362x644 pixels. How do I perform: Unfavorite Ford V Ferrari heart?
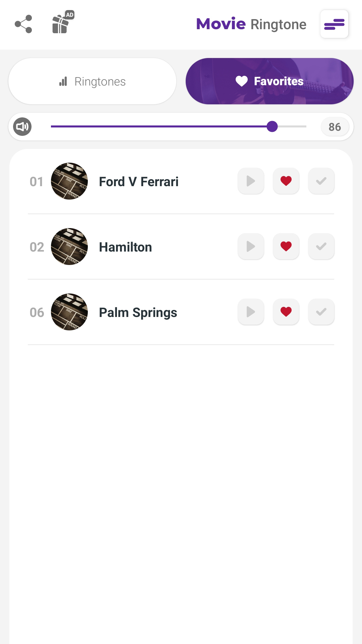pos(286,181)
